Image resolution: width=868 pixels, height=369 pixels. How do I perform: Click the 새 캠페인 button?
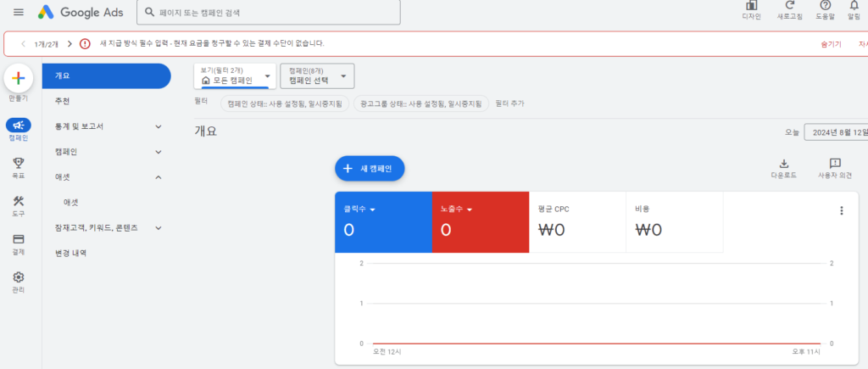(x=370, y=169)
